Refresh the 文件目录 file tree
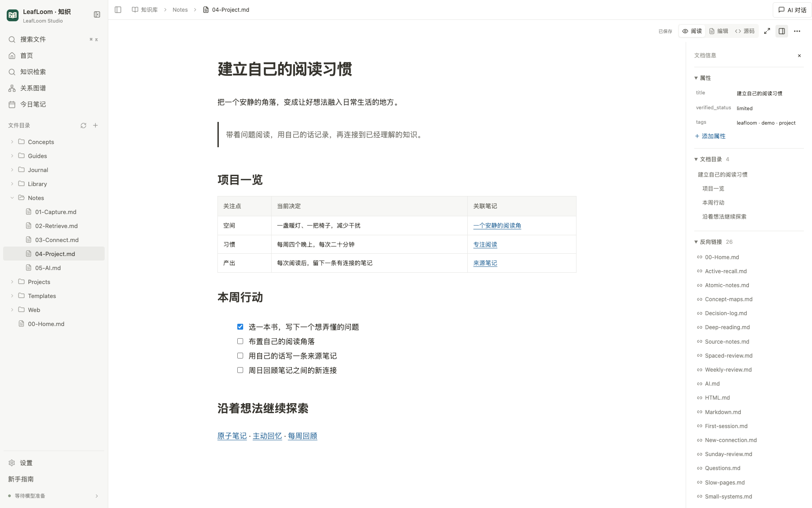Image resolution: width=812 pixels, height=508 pixels. point(83,126)
